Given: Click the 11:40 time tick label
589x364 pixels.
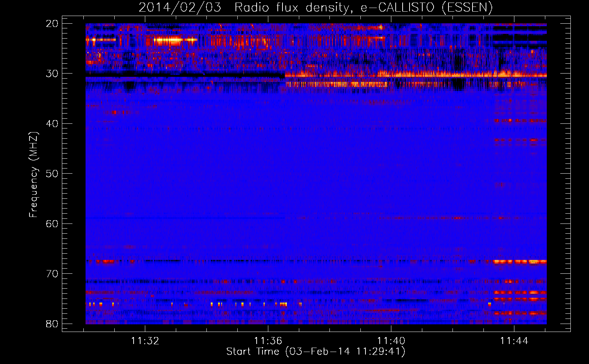Looking at the screenshot, I should pyautogui.click(x=391, y=341).
